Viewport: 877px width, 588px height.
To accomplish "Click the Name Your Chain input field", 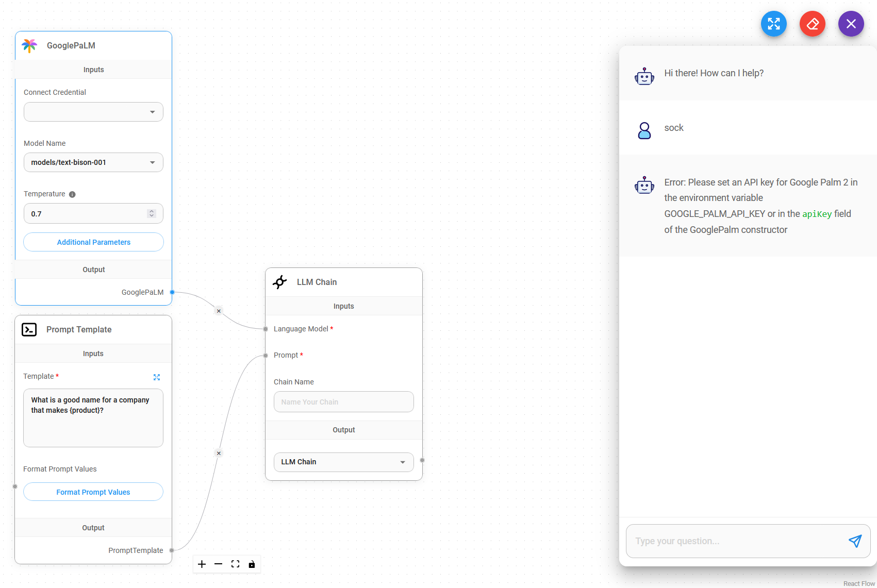I will [343, 402].
